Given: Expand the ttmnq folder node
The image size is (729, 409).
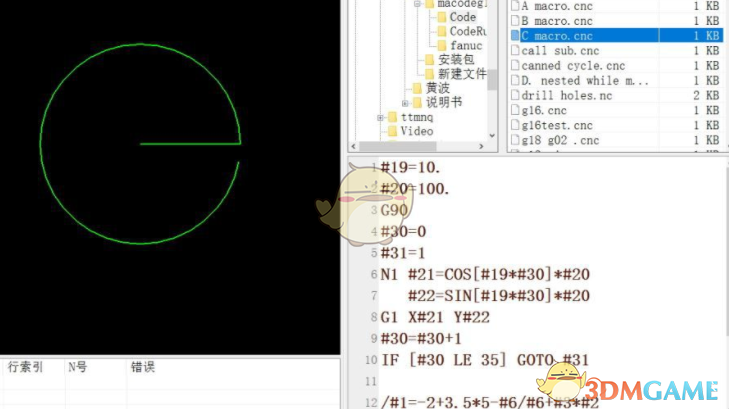Looking at the screenshot, I should point(381,117).
